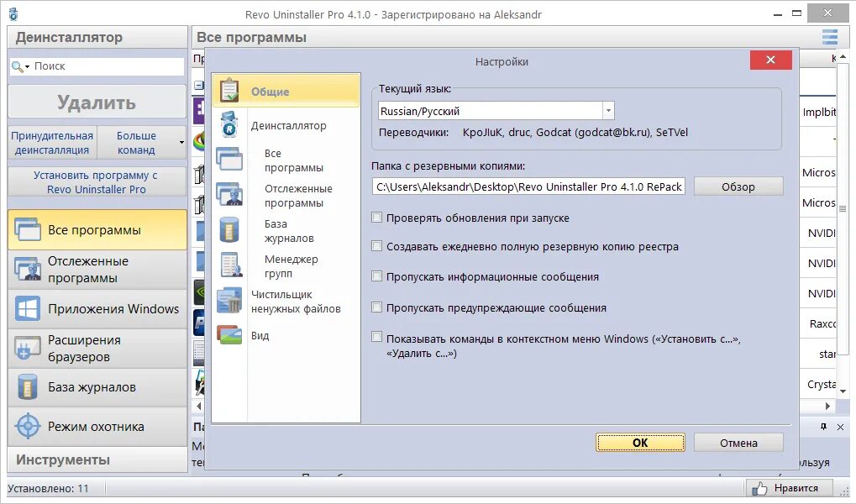This screenshot has width=856, height=504.
Task: Click Принудительная деинсталляция button
Action: click(52, 143)
